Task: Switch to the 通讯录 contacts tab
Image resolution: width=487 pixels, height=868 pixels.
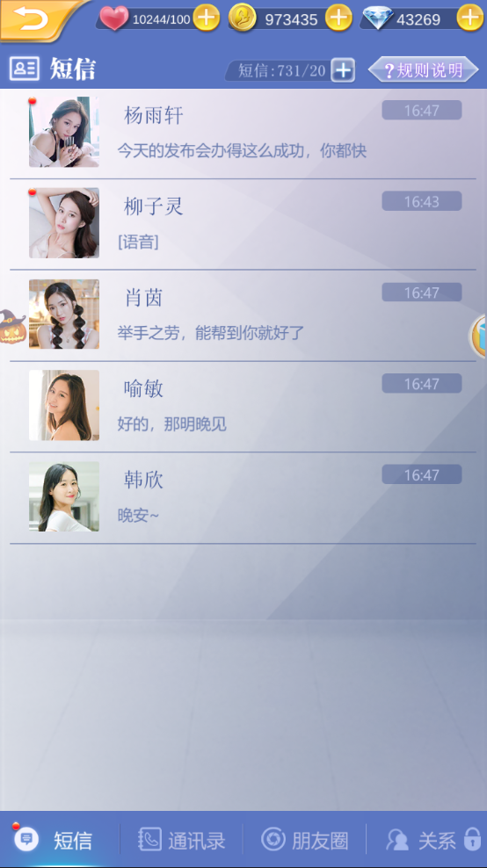Action: [x=182, y=840]
